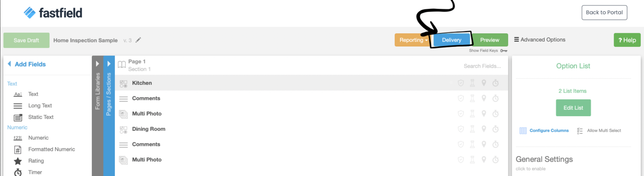The width and height of the screenshot is (644, 176).
Task: Click the location pin on Dining Room row
Action: [x=484, y=129]
